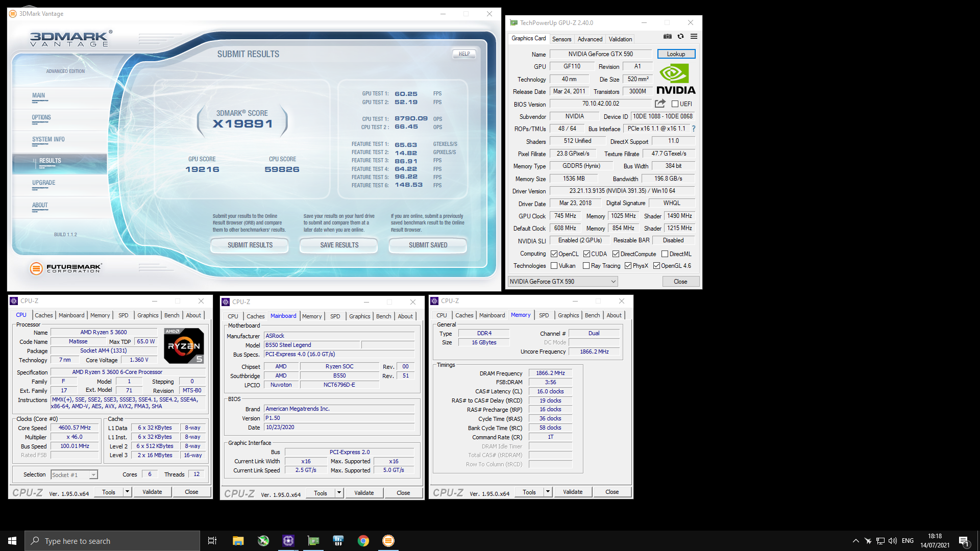Open notification center icon
980x551 pixels.
click(964, 541)
